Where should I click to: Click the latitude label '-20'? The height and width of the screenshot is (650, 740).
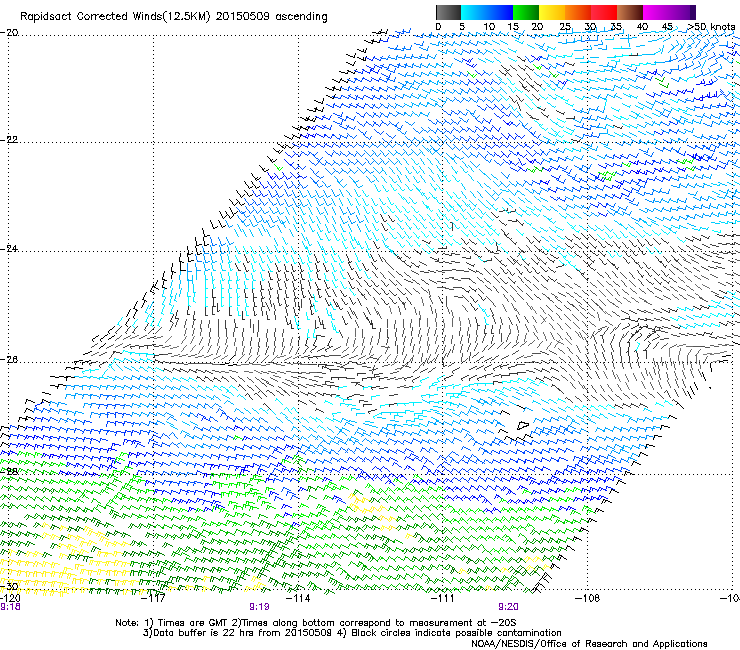pos(9,32)
